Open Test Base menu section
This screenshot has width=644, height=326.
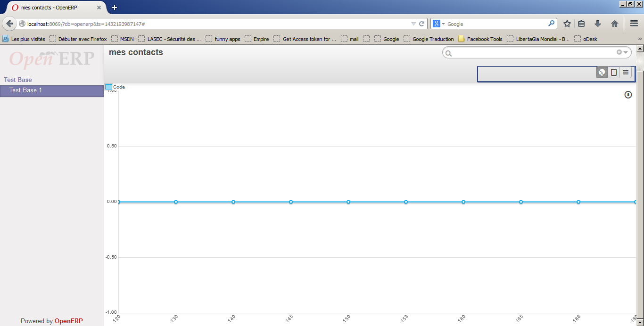pyautogui.click(x=18, y=80)
